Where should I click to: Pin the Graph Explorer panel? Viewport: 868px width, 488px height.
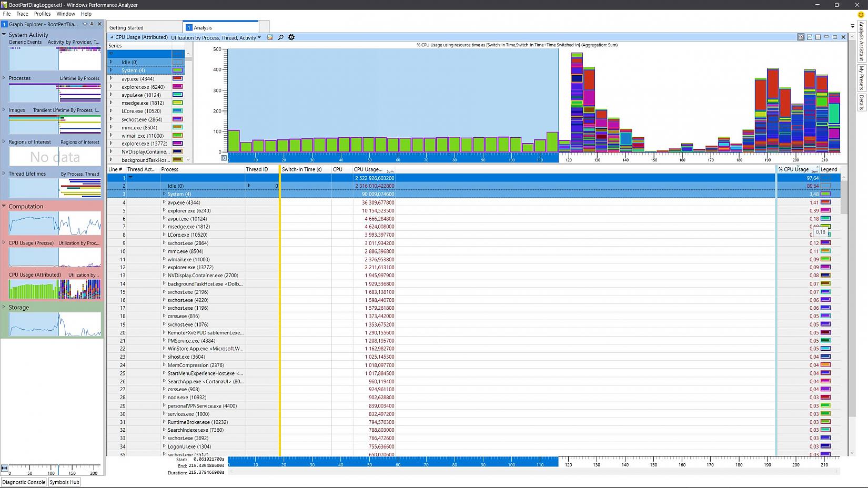(x=92, y=24)
